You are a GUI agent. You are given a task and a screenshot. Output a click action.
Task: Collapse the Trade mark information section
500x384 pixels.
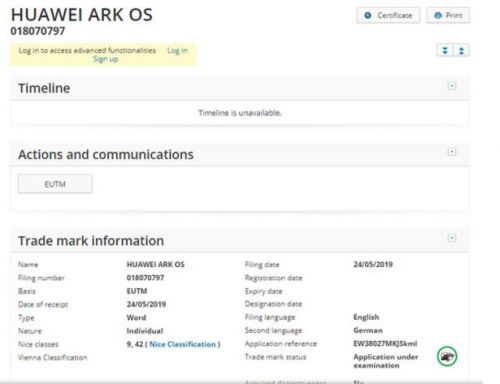point(452,238)
